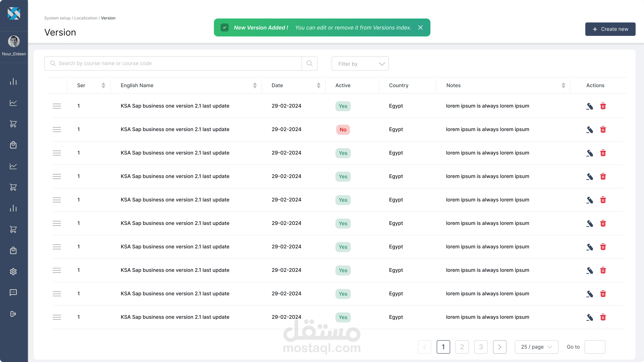This screenshot has width=644, height=362.
Task: Delete the last row using the trash icon
Action: (603, 317)
